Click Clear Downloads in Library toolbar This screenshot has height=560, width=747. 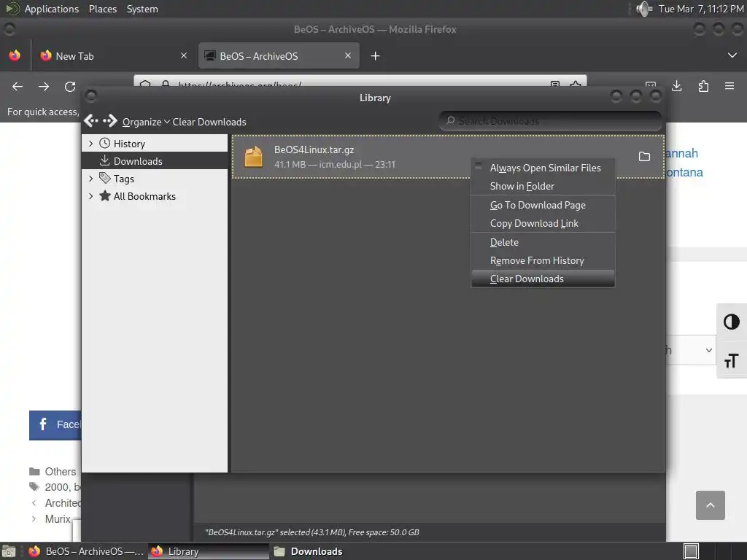209,122
